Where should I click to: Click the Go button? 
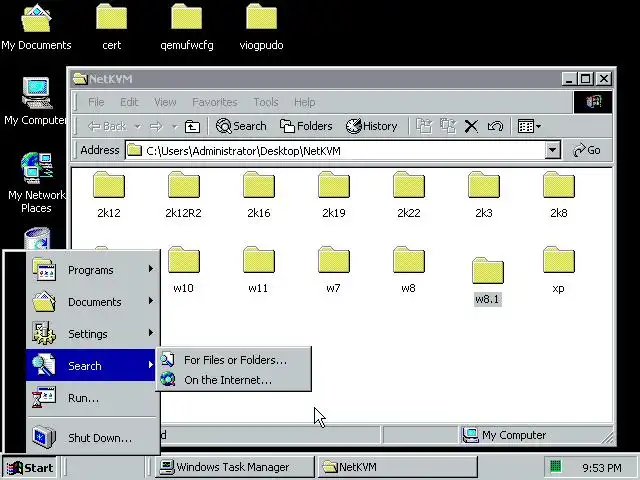[587, 150]
